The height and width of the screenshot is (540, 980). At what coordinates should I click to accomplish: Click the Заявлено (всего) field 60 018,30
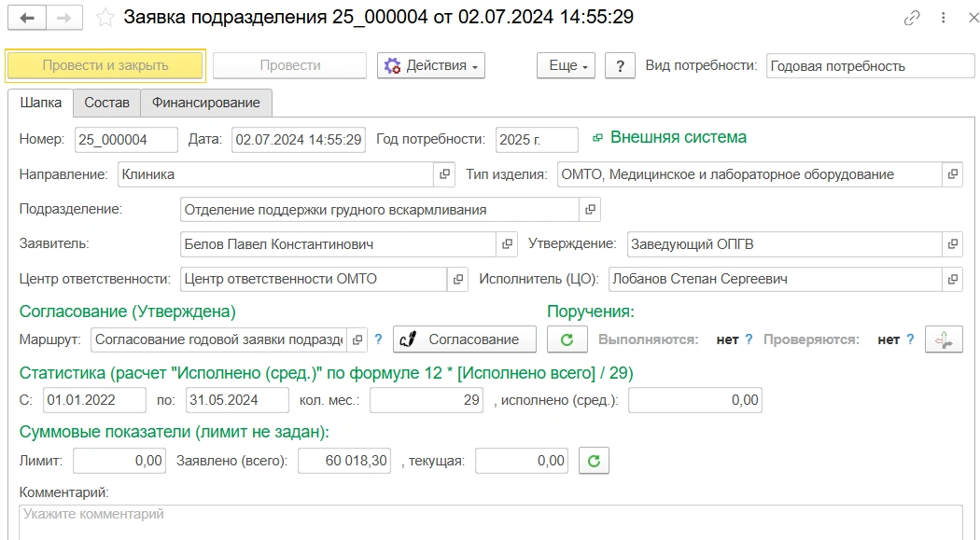click(344, 461)
